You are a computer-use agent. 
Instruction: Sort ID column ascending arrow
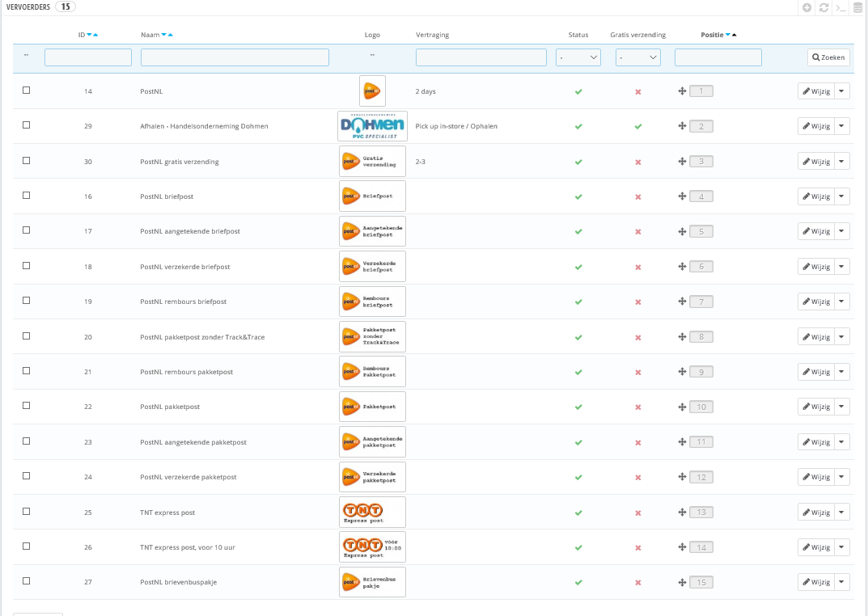pyautogui.click(x=95, y=35)
